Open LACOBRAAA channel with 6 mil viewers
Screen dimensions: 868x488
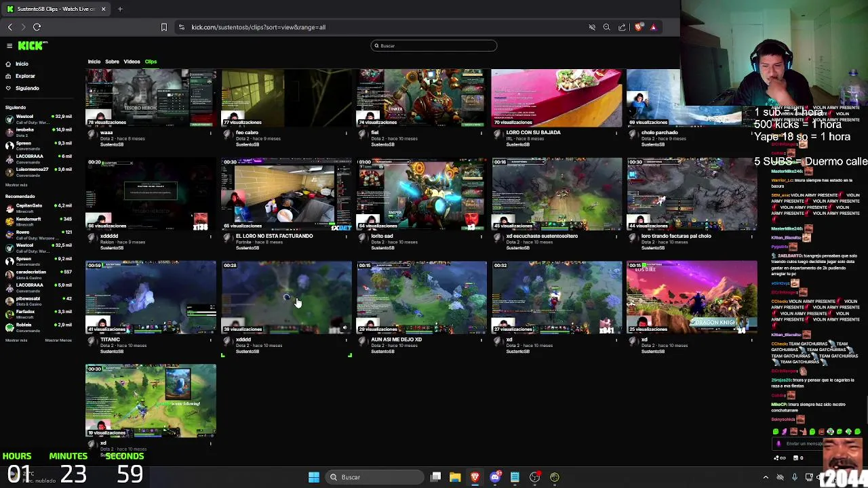39,159
